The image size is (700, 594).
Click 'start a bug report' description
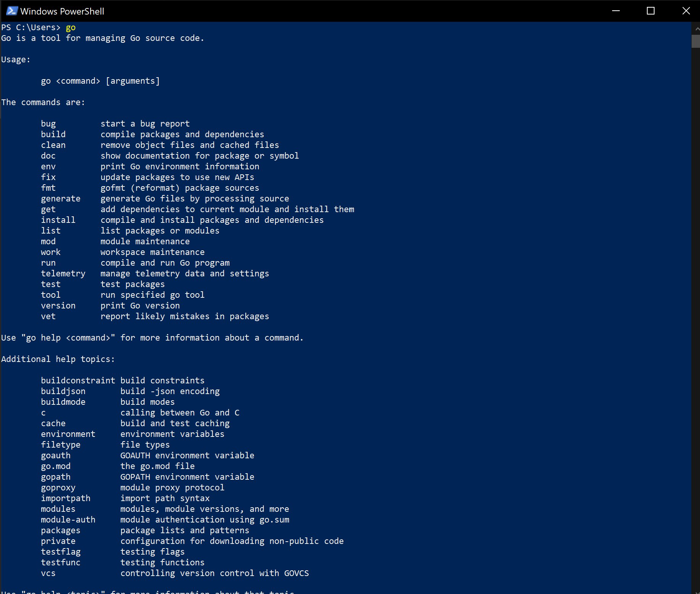pyautogui.click(x=145, y=124)
